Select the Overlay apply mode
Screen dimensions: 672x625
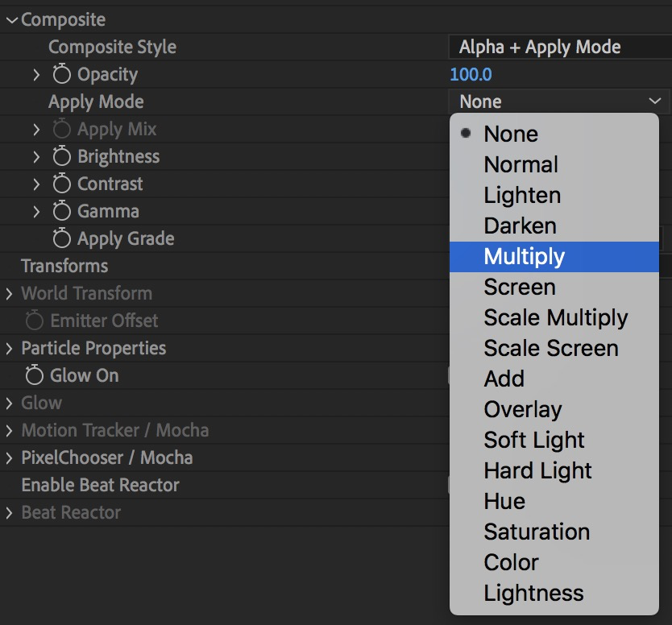[522, 410]
